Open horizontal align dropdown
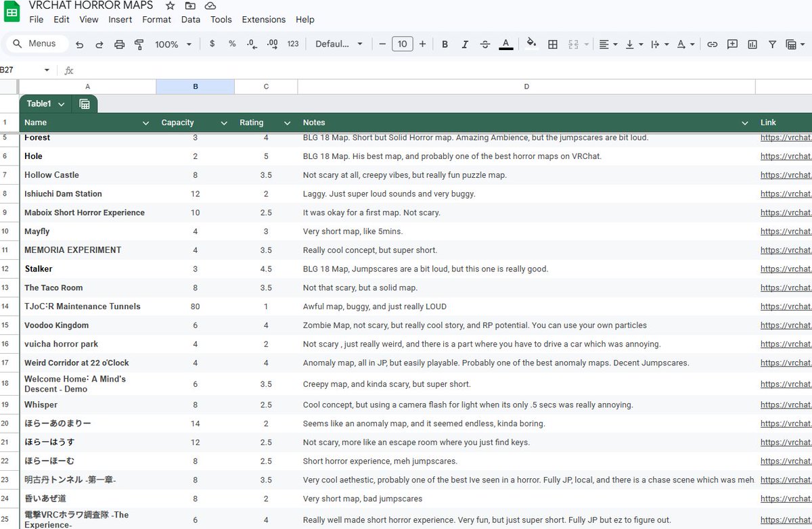The image size is (812, 529). click(x=608, y=44)
